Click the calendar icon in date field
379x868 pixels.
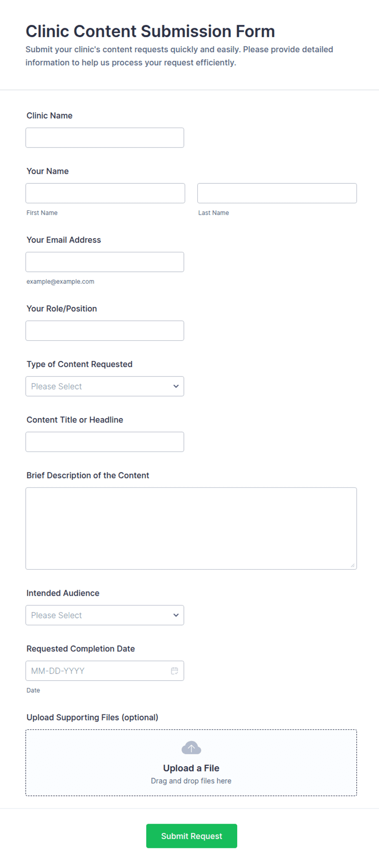click(x=174, y=671)
